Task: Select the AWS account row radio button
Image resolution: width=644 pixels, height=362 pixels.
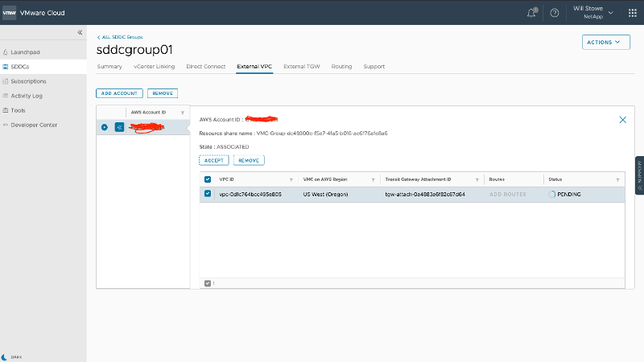Action: point(105,127)
